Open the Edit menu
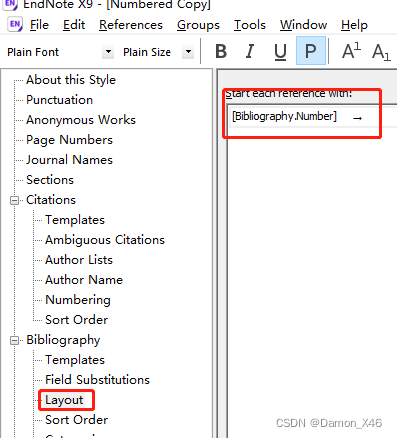Screen dimensions: 397x438 [74, 25]
